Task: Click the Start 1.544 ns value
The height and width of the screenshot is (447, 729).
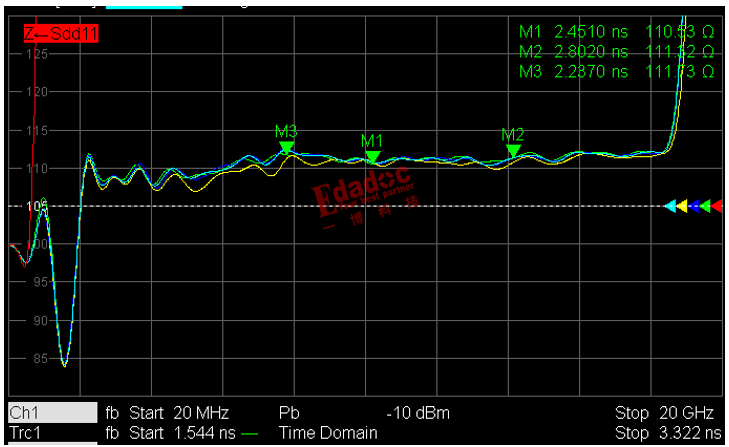Action: [182, 433]
